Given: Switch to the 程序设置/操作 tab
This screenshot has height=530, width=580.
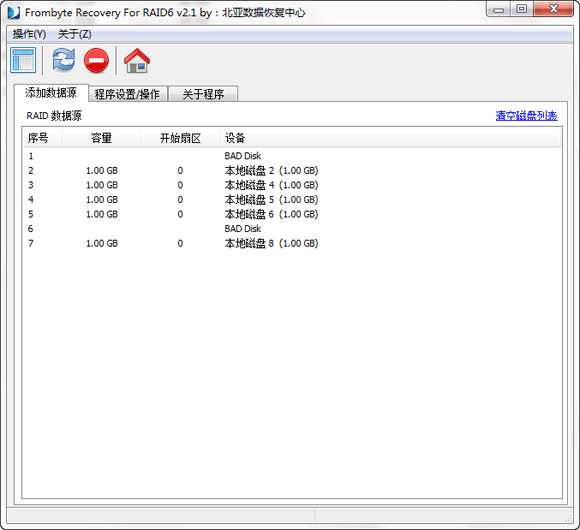Looking at the screenshot, I should pyautogui.click(x=127, y=94).
